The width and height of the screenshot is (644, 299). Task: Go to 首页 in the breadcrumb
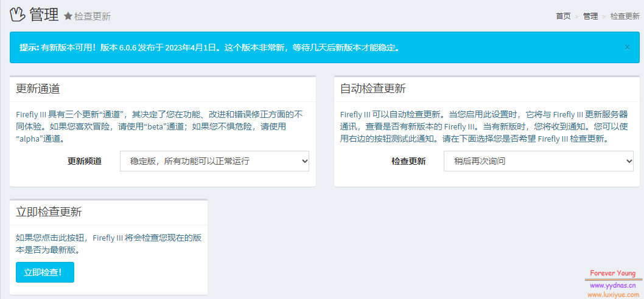(x=563, y=16)
